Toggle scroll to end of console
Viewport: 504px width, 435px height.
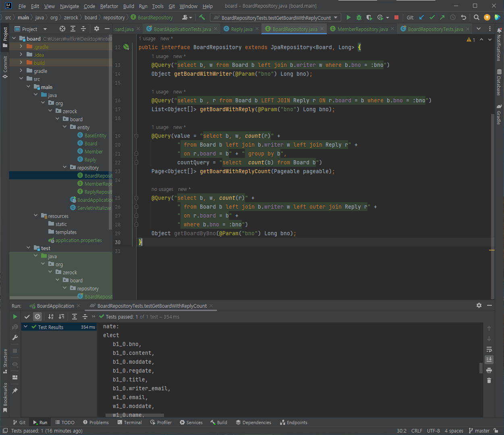(489, 359)
